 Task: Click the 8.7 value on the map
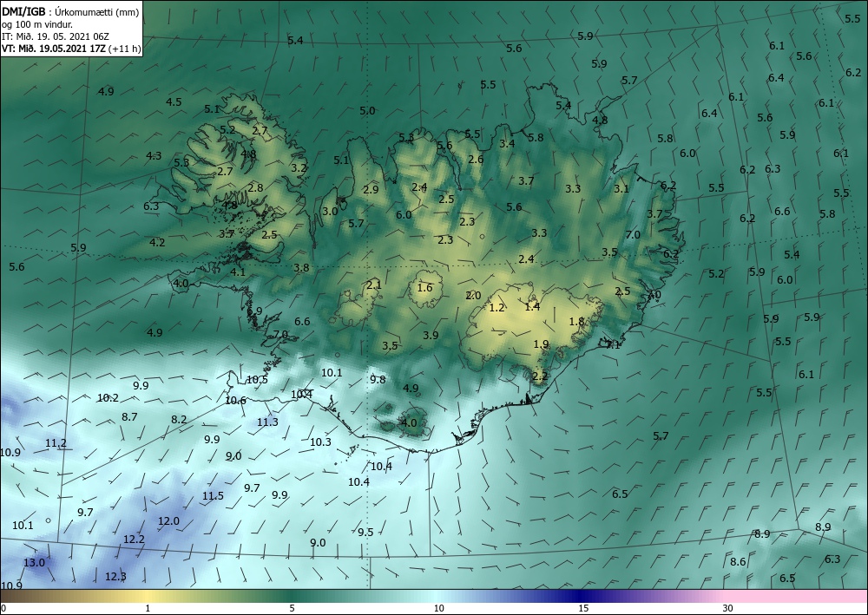(x=129, y=416)
